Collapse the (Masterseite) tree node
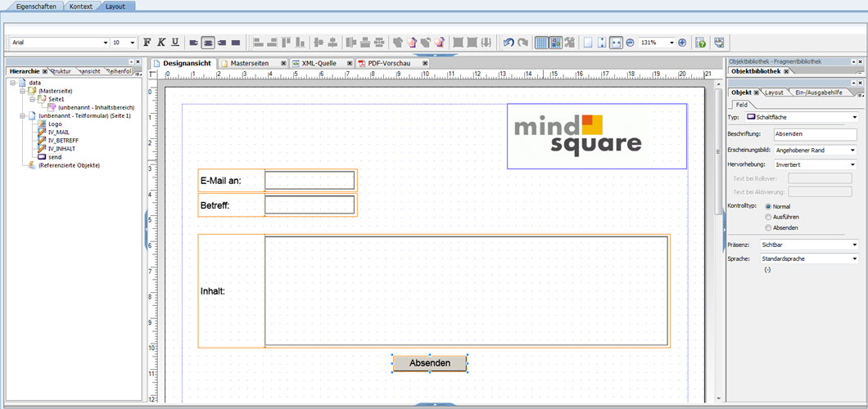868x409 pixels. coord(22,91)
